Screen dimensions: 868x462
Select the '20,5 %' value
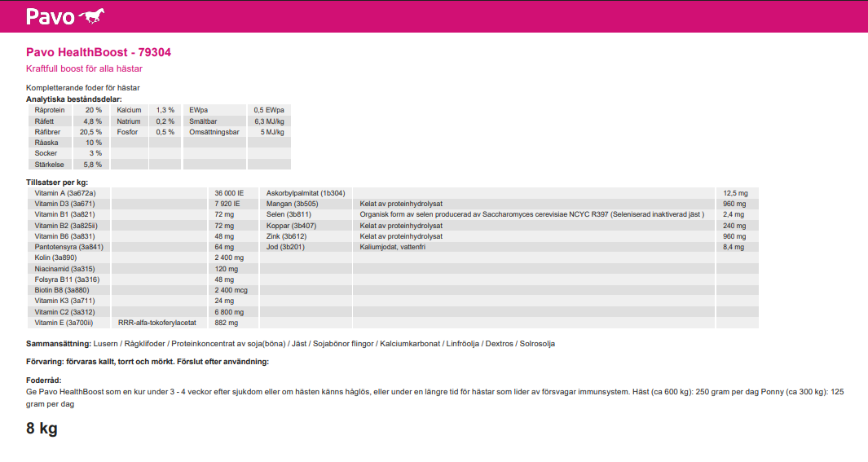(90, 132)
